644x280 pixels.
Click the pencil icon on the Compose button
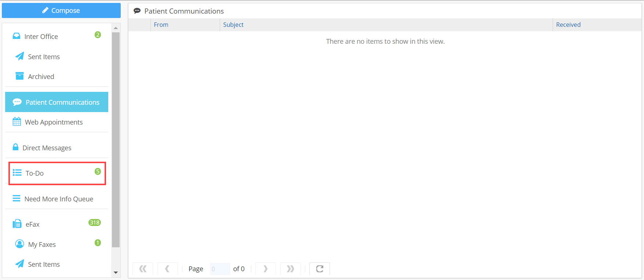46,10
